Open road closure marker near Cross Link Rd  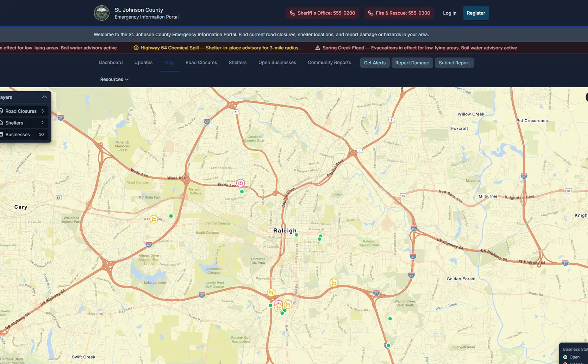(334, 283)
